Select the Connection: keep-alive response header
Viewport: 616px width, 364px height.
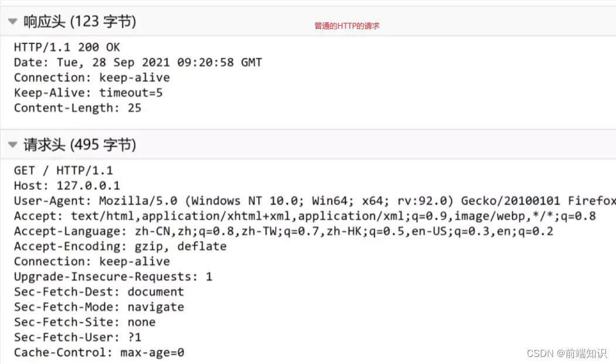point(92,77)
